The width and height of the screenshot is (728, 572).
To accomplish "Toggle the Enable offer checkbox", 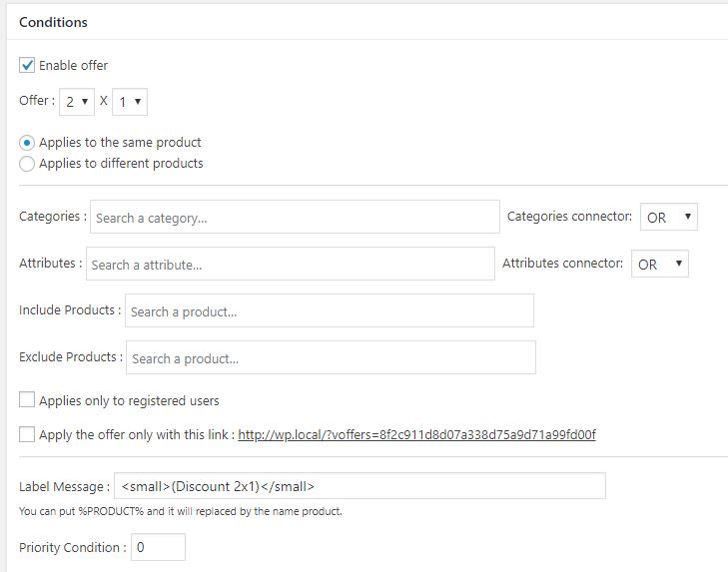I will (x=27, y=66).
